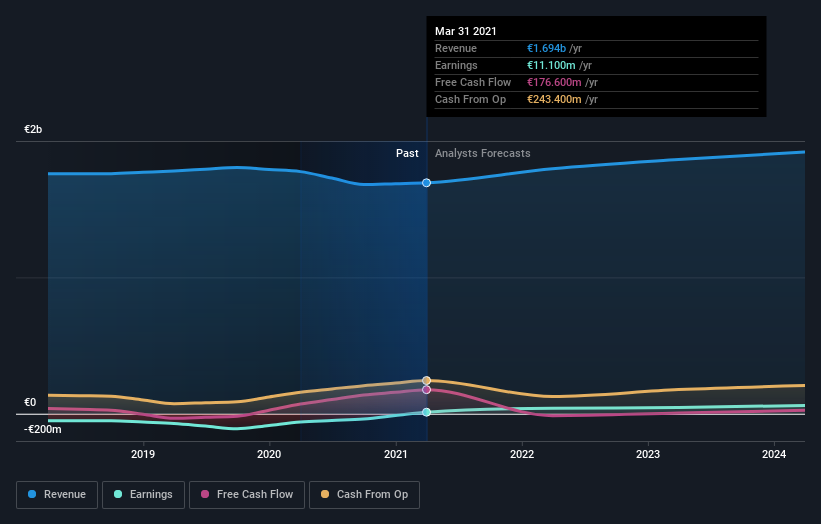The image size is (821, 524).
Task: Click the Earnings teal data point
Action: pos(426,412)
